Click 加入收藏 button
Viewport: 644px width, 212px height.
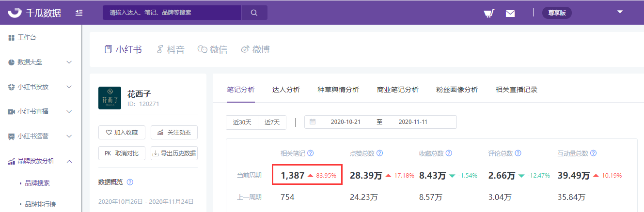pos(122,133)
